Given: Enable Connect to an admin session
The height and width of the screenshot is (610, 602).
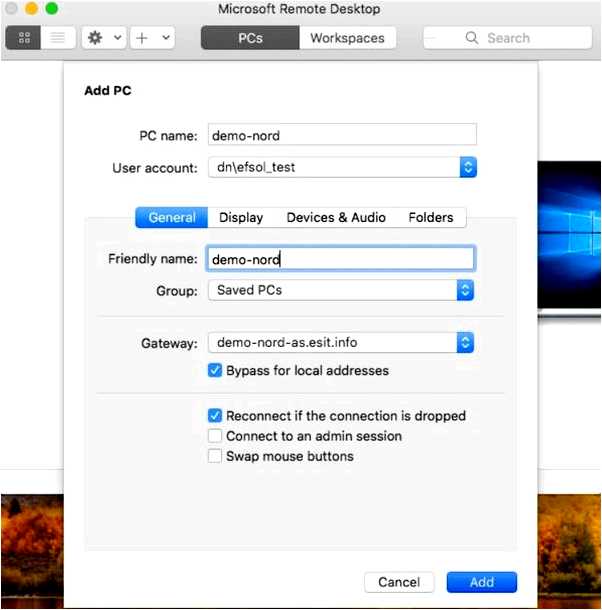Looking at the screenshot, I should pos(215,436).
